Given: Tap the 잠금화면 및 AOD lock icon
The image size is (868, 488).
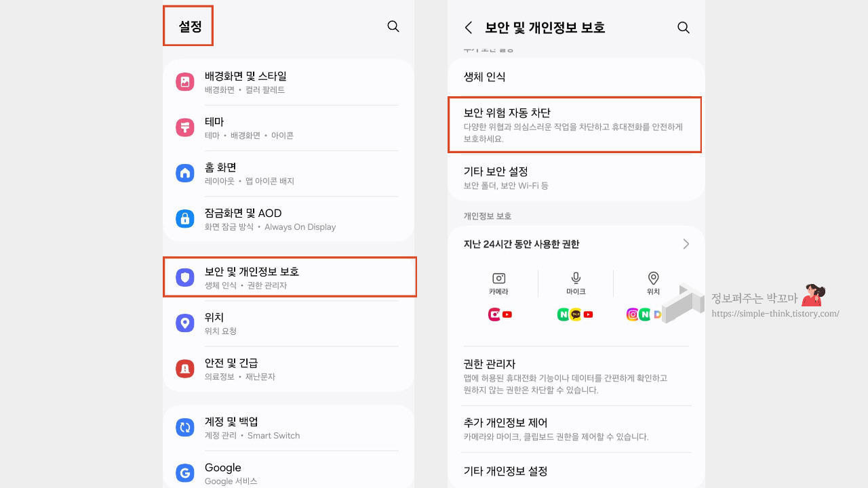Looking at the screenshot, I should click(x=185, y=219).
